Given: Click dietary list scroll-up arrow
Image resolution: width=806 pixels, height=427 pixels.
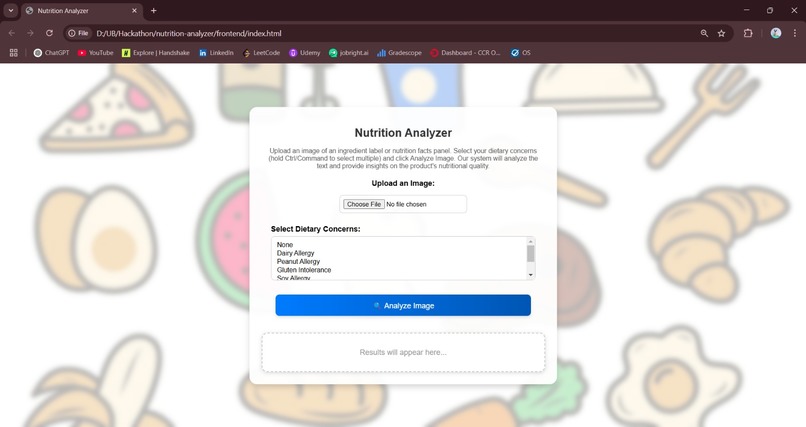Looking at the screenshot, I should coord(530,241).
